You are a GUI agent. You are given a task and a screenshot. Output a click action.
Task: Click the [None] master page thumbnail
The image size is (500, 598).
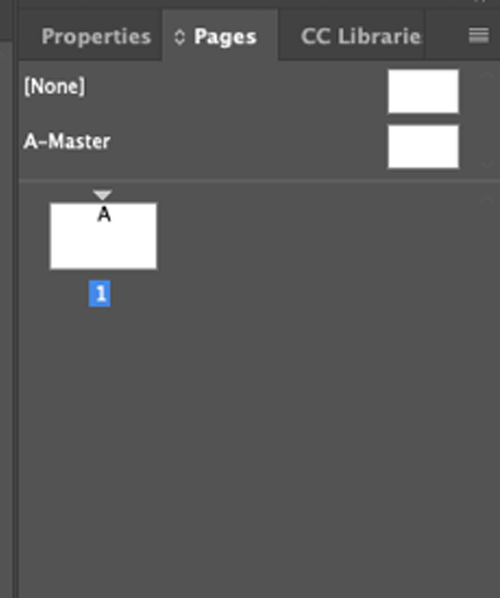pos(423,92)
